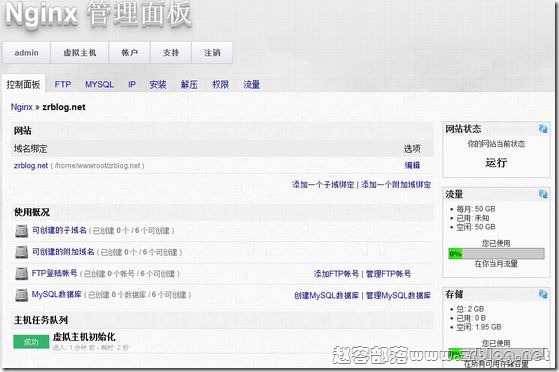Image resolution: width=559 pixels, height=372 pixels.
Task: Click 管理MySQL数据库 link
Action: [x=398, y=295]
